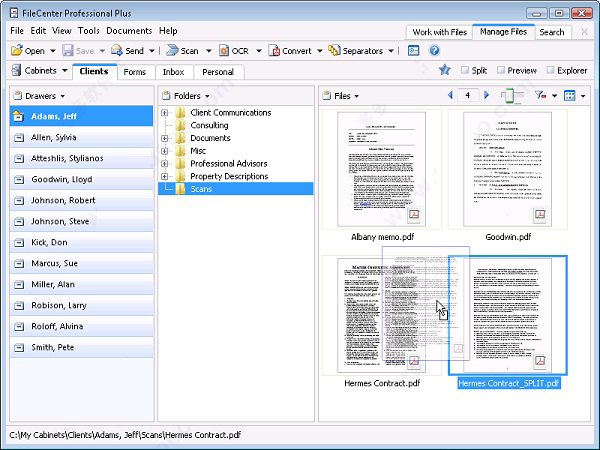Viewport: 600px width, 450px height.
Task: Click the Convert toolbar icon
Action: [x=273, y=51]
